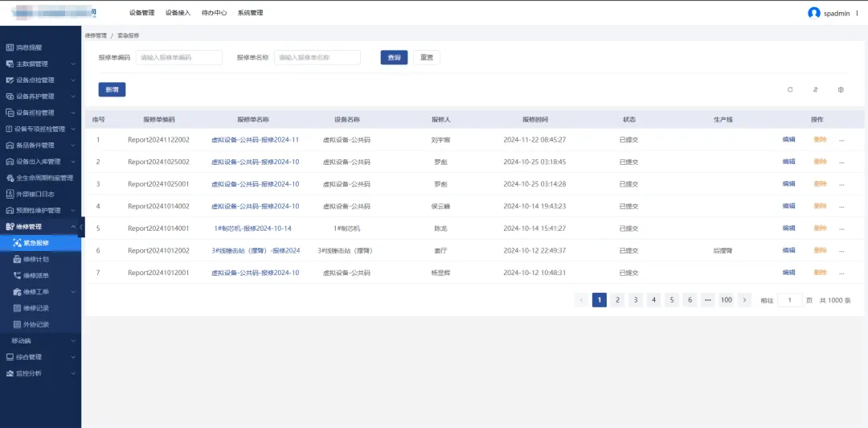Expand 设备巡检管理 chevron

click(x=73, y=113)
